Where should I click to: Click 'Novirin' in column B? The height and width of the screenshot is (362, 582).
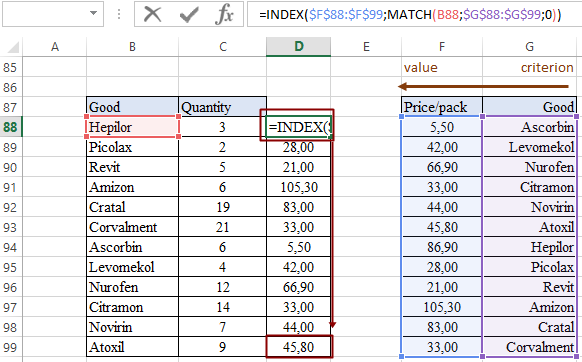tap(133, 327)
